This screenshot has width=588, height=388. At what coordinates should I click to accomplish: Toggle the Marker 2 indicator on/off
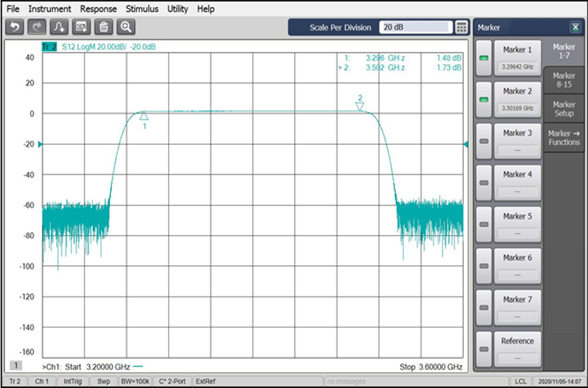pyautogui.click(x=484, y=100)
